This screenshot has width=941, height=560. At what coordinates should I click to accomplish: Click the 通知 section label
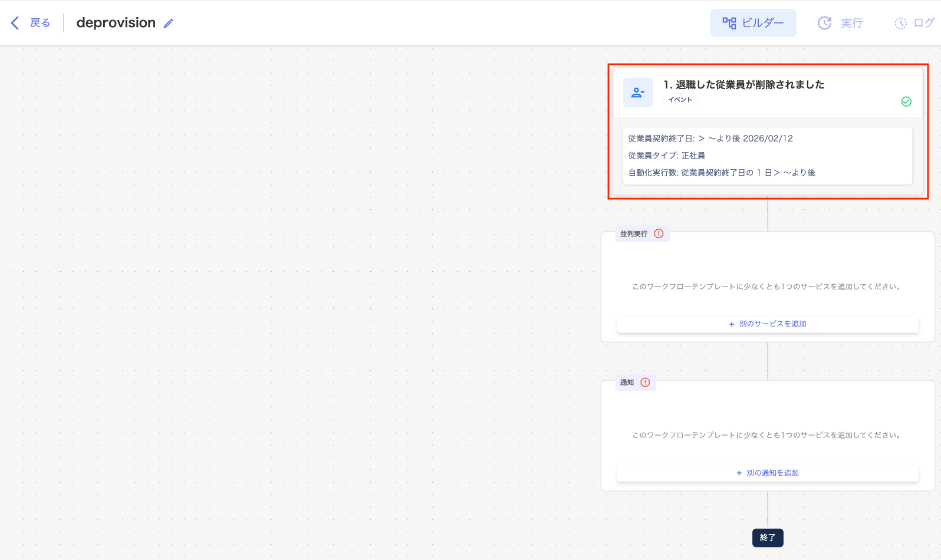point(627,383)
